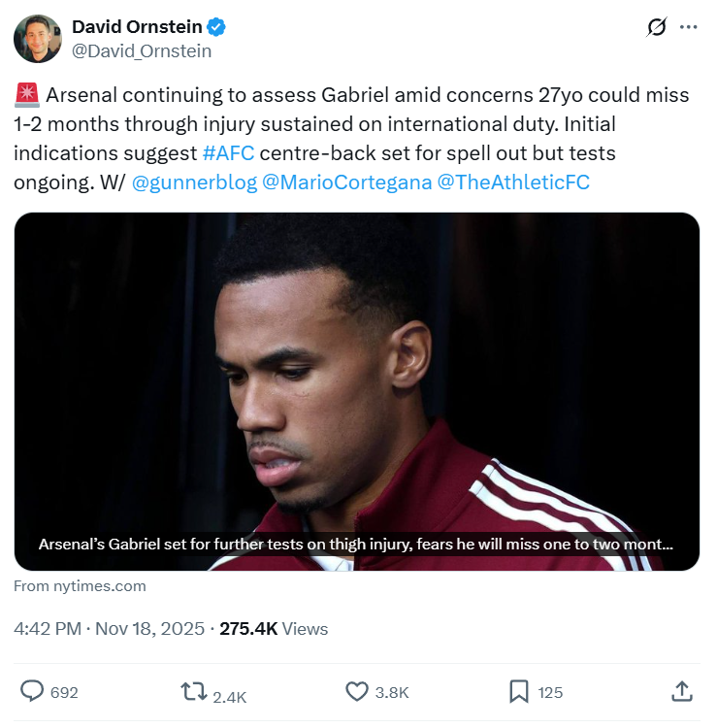Open the Gabriel article preview image
717x728 pixels.
pyautogui.click(x=357, y=369)
